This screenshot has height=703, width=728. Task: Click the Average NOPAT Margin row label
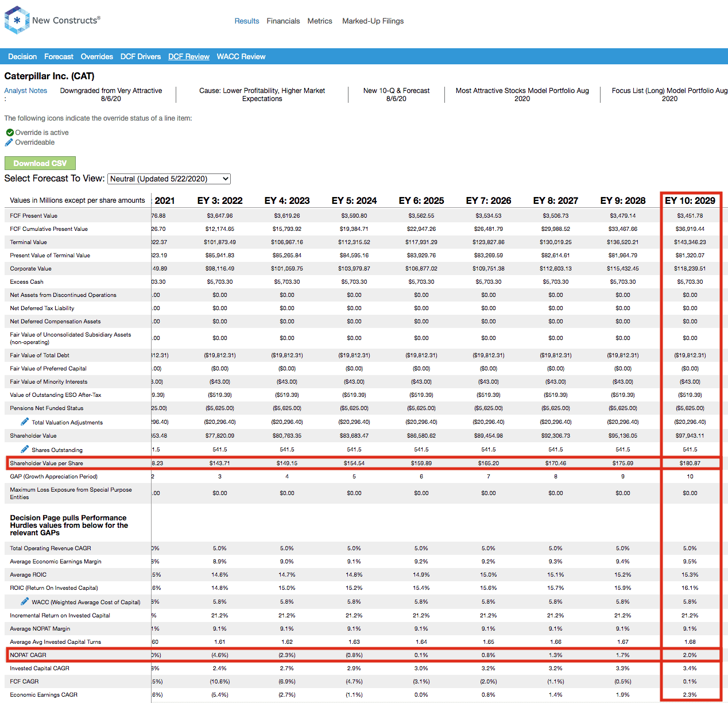tap(40, 629)
